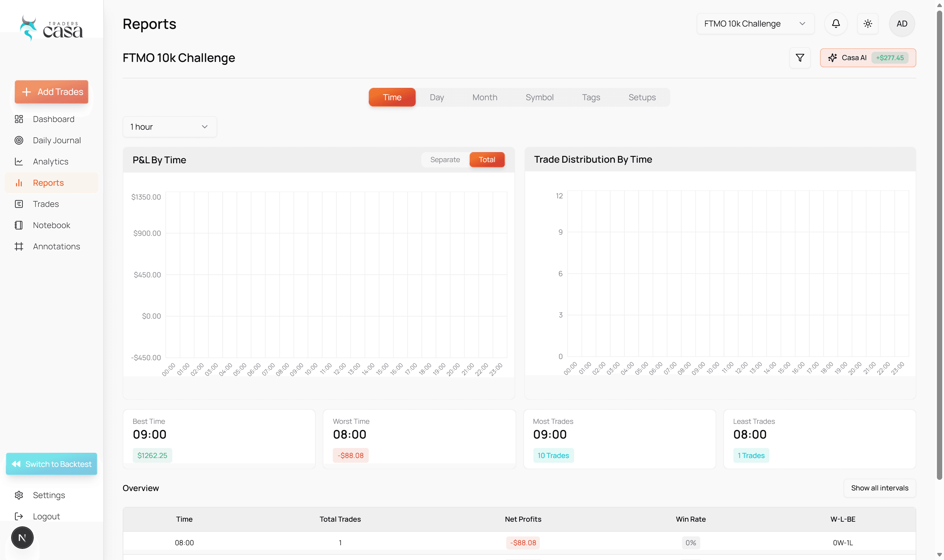Open the FTMO 10k Challenge account dropdown

(755, 23)
